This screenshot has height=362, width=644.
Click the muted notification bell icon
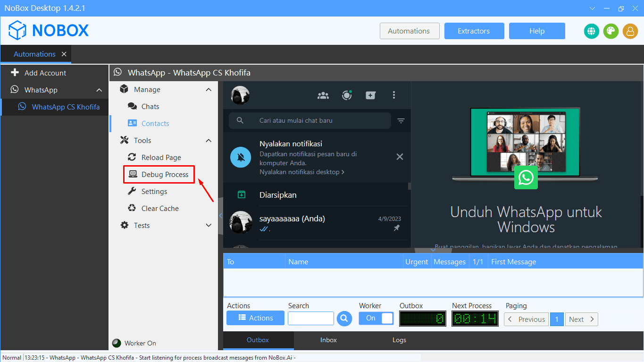tap(241, 156)
